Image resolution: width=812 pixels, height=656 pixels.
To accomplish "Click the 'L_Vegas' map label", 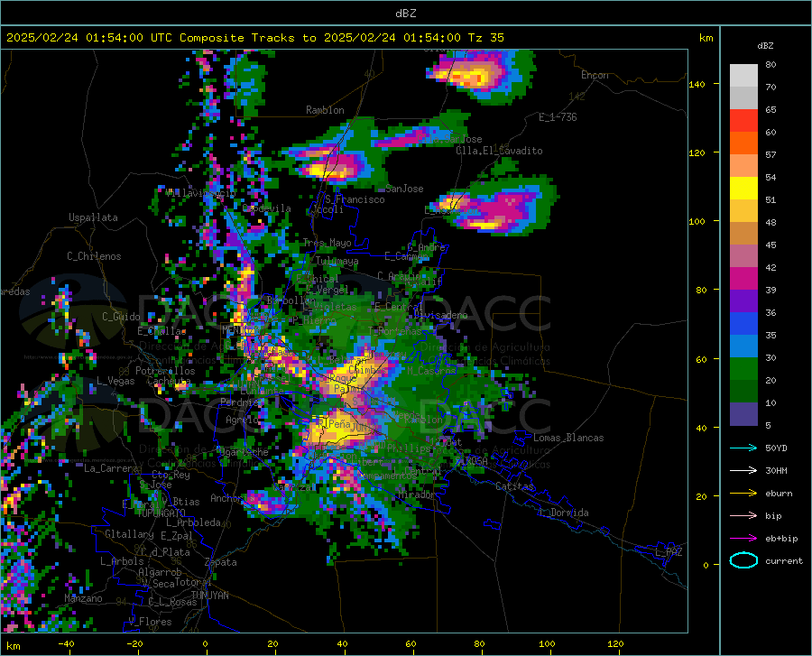I will (x=115, y=381).
